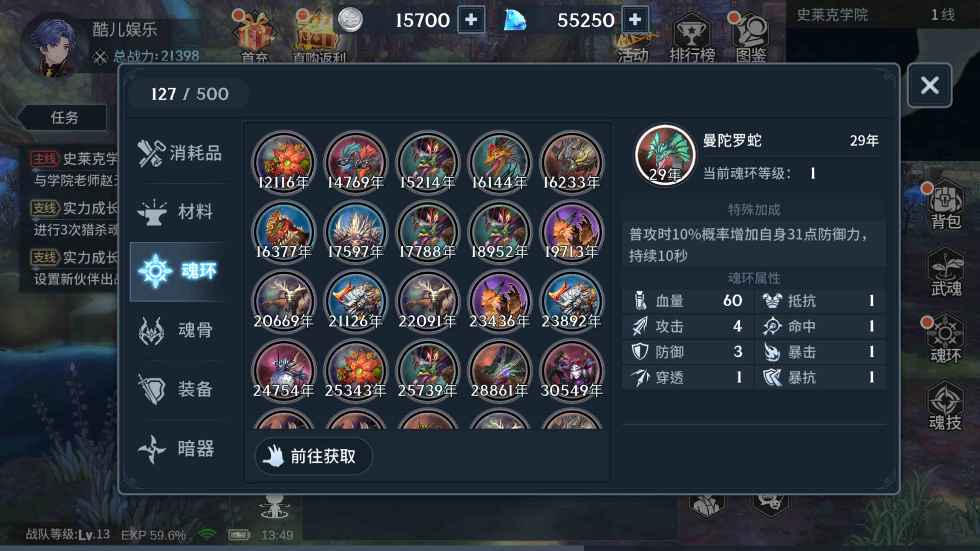Select the 30549年 soul ring
This screenshot has width=980, height=551.
[572, 371]
